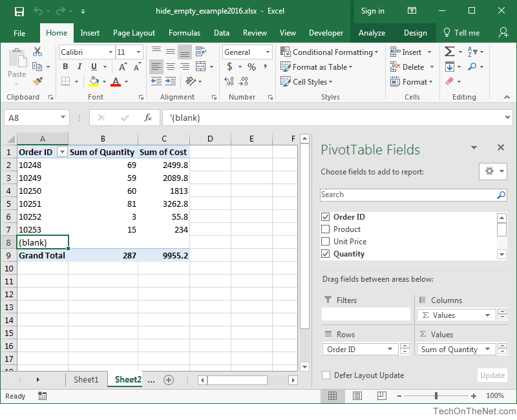
Task: Click the red Font Color swatch
Action: (116, 81)
